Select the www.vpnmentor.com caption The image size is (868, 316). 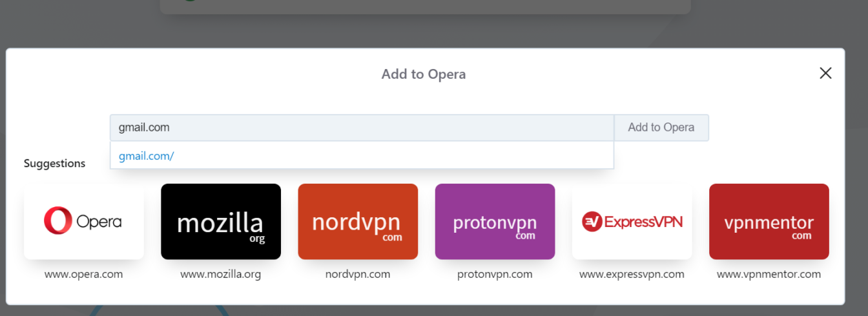[x=769, y=274]
